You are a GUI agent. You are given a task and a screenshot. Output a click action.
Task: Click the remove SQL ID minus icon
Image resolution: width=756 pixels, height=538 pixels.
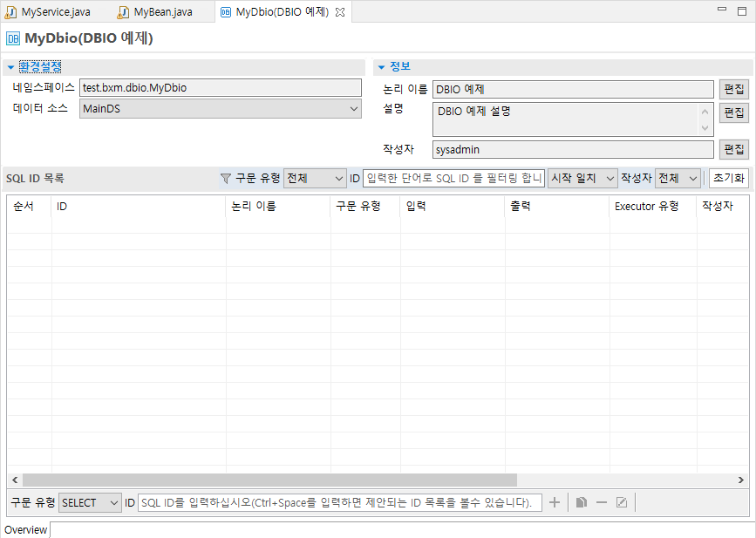(x=602, y=501)
